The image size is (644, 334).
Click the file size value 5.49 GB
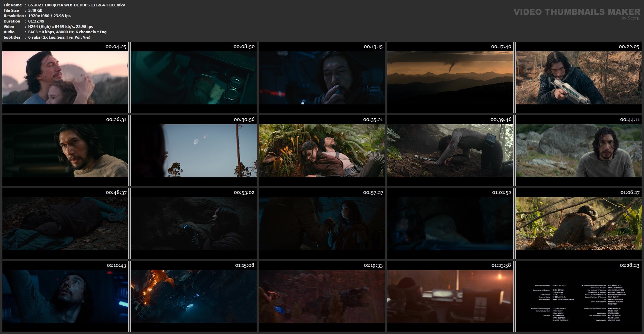click(35, 10)
